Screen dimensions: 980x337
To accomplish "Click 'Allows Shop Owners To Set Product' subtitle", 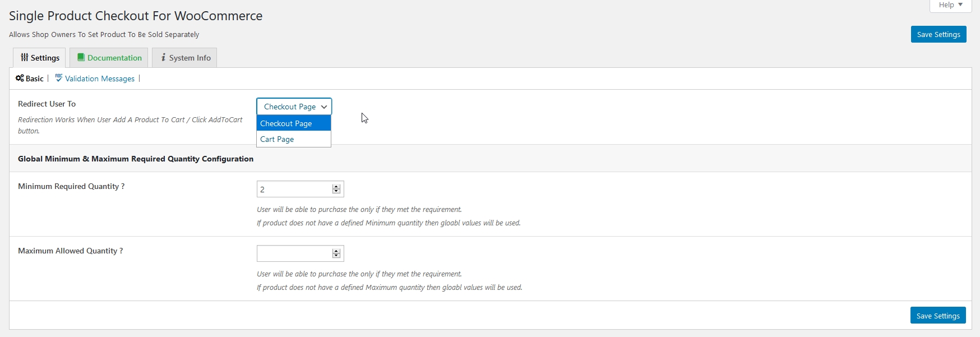I will [x=104, y=34].
